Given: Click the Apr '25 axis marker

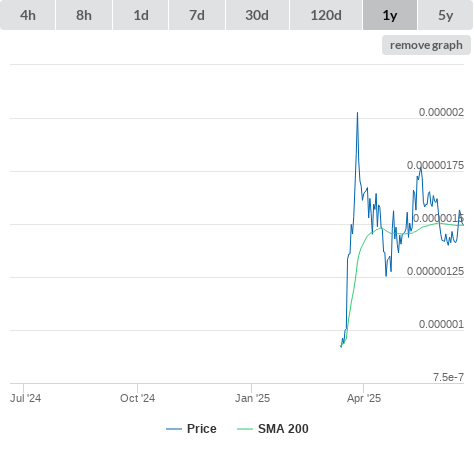Looking at the screenshot, I should tap(364, 398).
